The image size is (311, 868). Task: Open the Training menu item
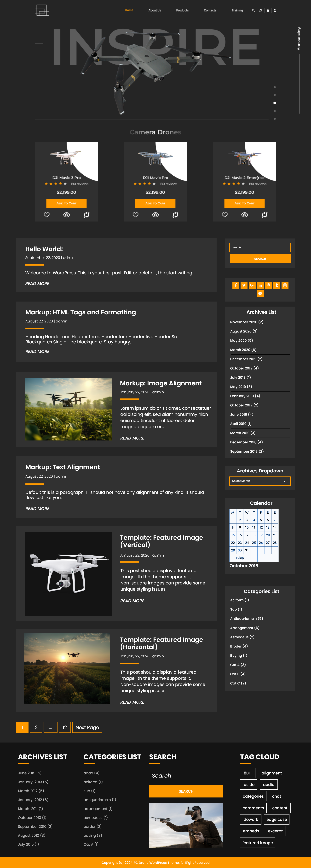coord(237,10)
